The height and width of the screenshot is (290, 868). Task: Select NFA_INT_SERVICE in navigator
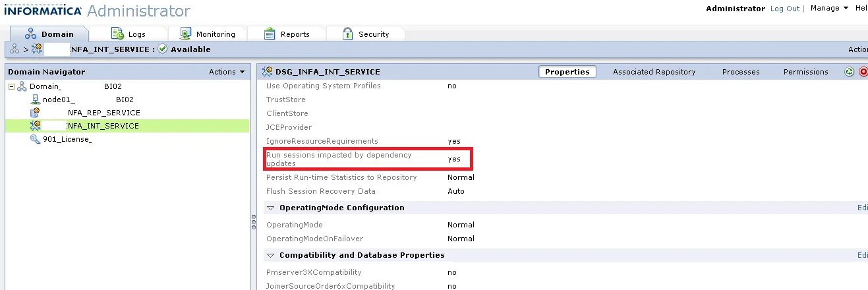tap(103, 126)
